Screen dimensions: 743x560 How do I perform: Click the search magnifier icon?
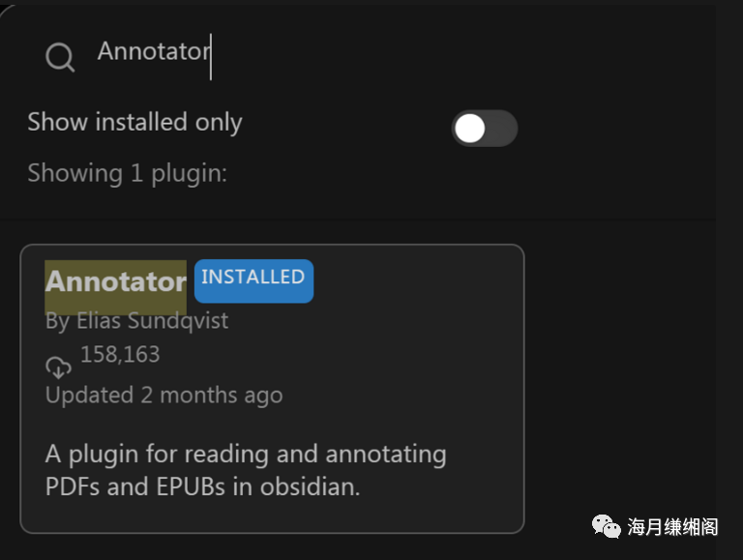(x=60, y=57)
